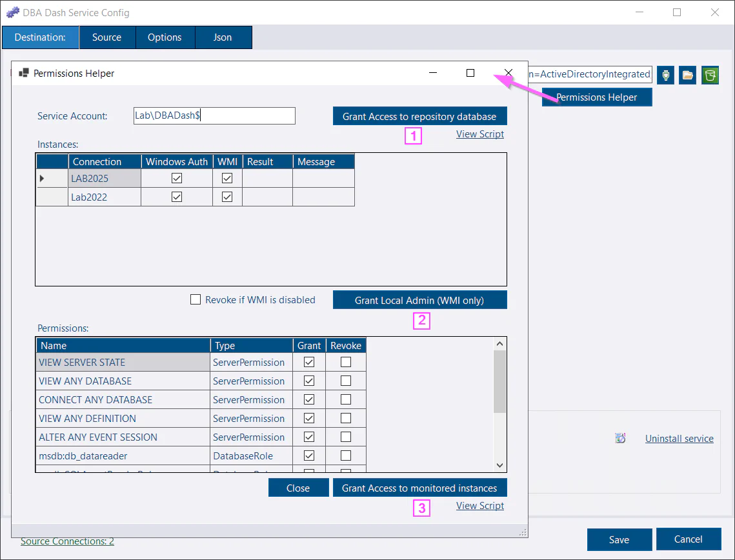This screenshot has width=735, height=560.
Task: Click the Permissions Helper window icon
Action: click(24, 73)
